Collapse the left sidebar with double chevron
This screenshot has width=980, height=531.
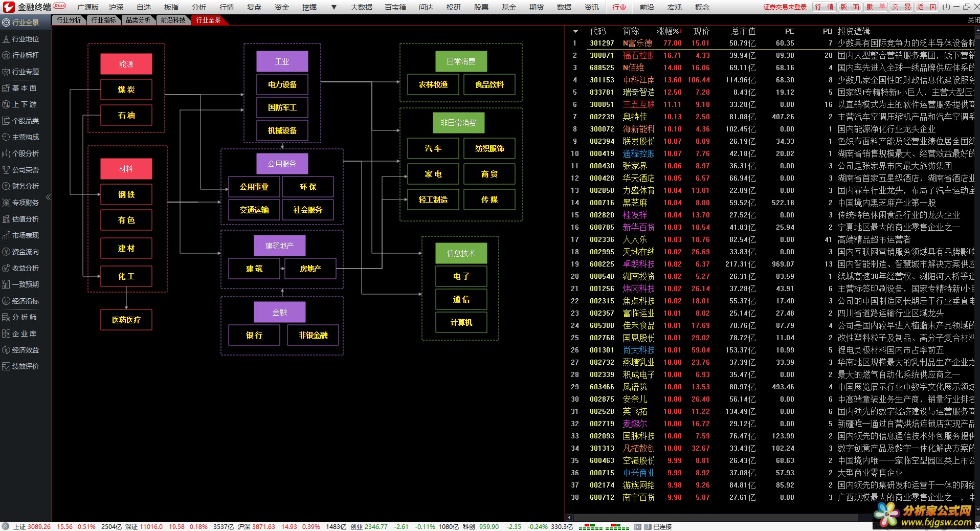pyautogui.click(x=48, y=197)
